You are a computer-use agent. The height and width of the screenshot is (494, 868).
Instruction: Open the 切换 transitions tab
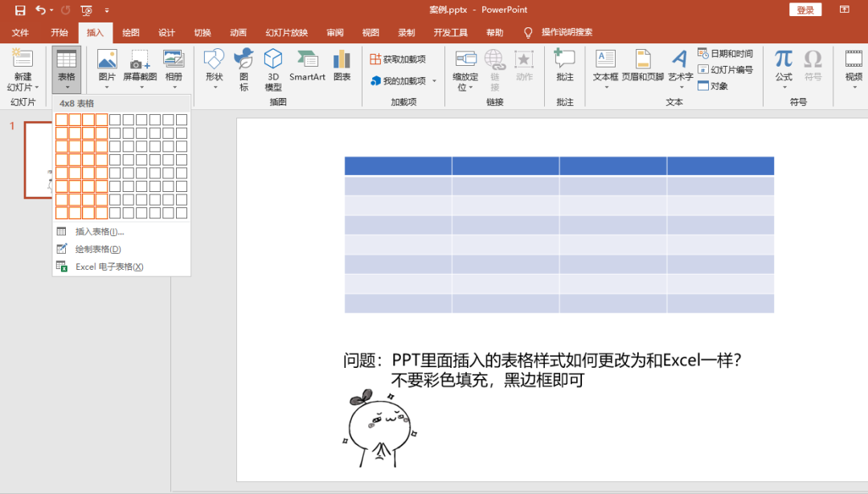[x=203, y=33]
